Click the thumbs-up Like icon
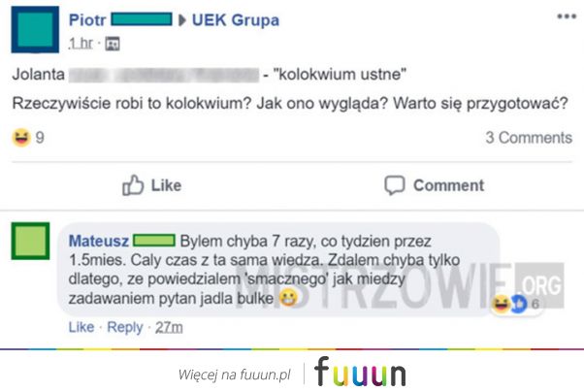584x392 pixels. [x=133, y=185]
